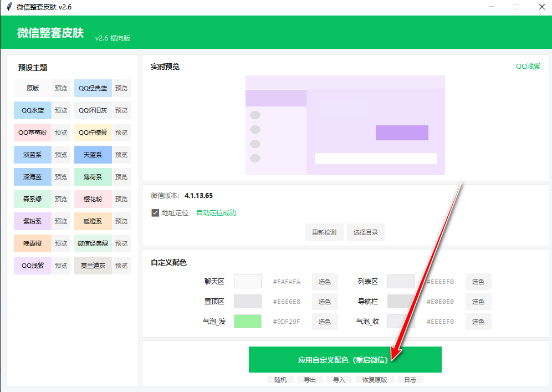This screenshot has height=392, width=552.
Task: Preview the 微信经典绿 theme
Action: point(121,243)
